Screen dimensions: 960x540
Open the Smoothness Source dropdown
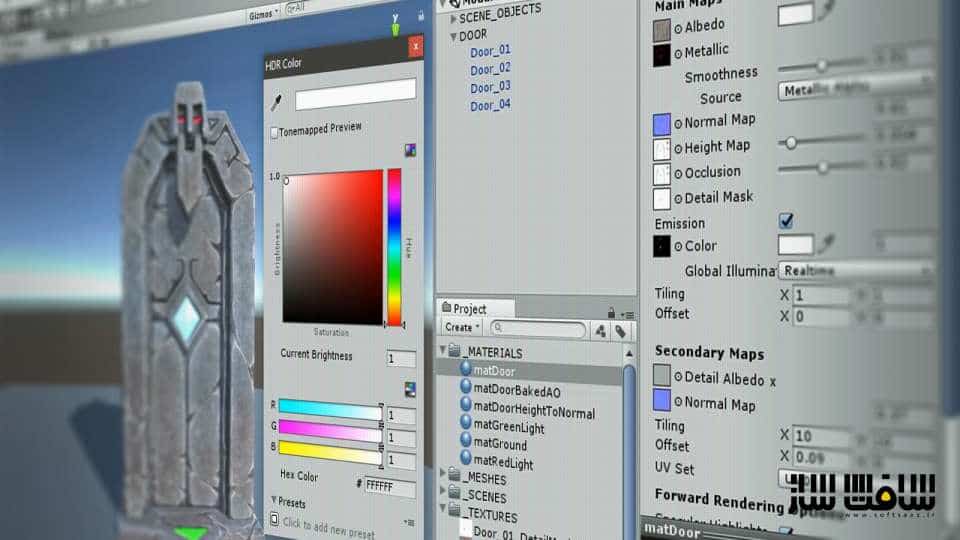point(855,89)
